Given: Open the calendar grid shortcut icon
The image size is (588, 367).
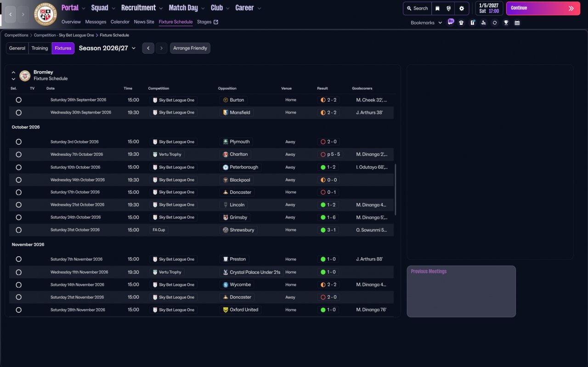Looking at the screenshot, I should 517,23.
